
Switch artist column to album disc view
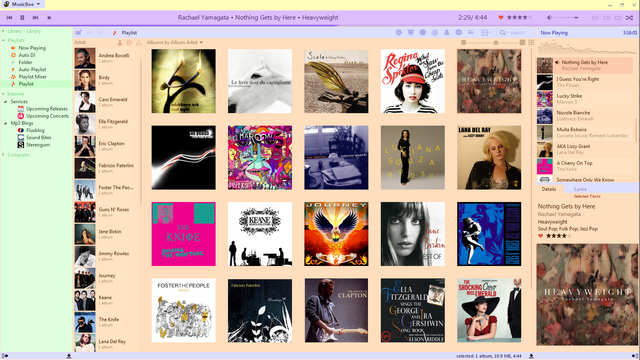[129, 42]
